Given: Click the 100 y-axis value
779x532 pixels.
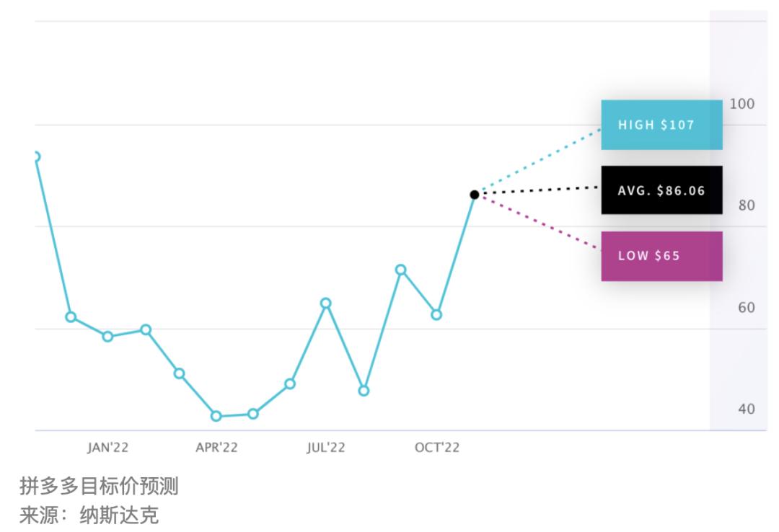Looking at the screenshot, I should coord(741,104).
